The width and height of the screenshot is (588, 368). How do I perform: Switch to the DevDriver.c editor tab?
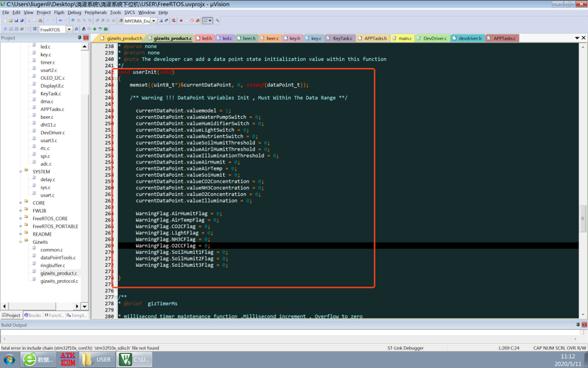(431, 38)
